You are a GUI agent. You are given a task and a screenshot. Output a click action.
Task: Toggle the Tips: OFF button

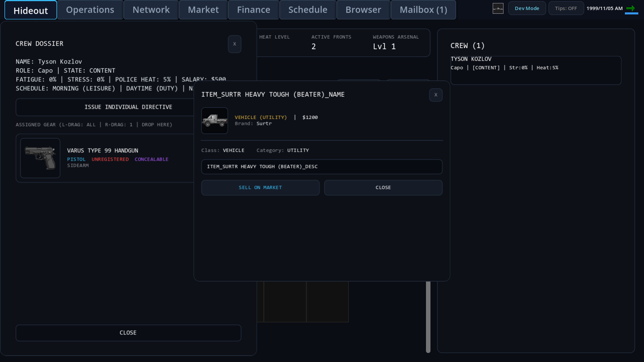566,8
